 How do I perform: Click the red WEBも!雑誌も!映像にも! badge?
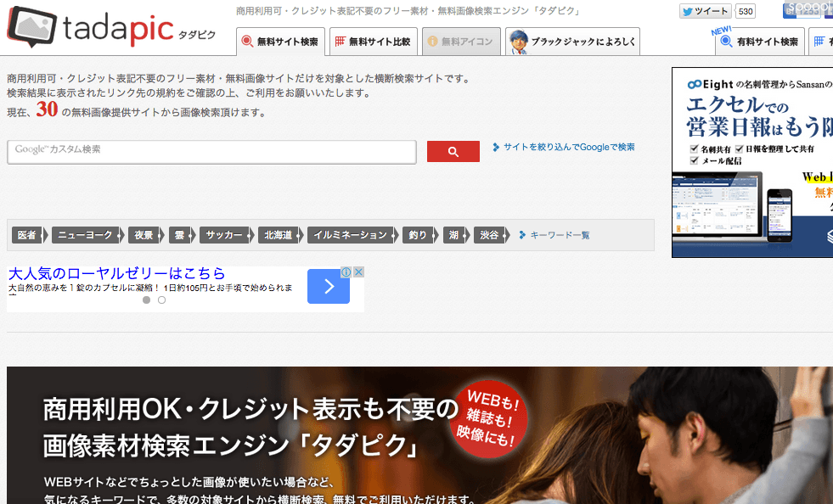[489, 419]
